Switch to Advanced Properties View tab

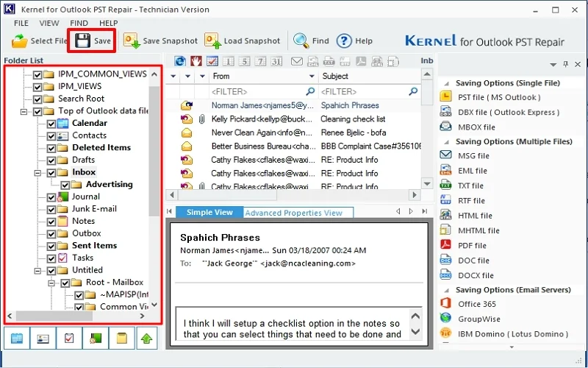293,213
